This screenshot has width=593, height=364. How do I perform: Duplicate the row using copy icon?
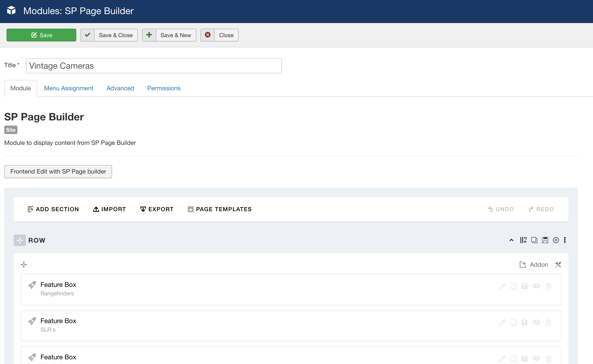point(534,240)
